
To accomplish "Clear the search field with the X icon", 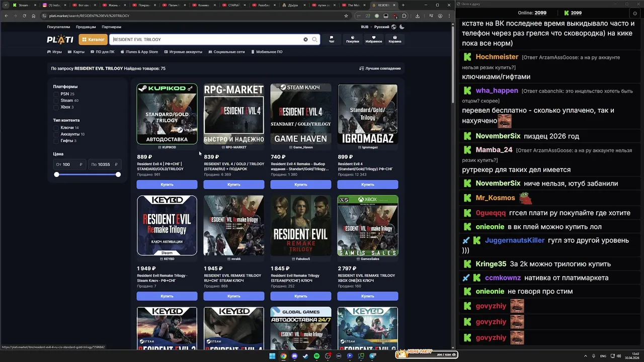I will [305, 39].
